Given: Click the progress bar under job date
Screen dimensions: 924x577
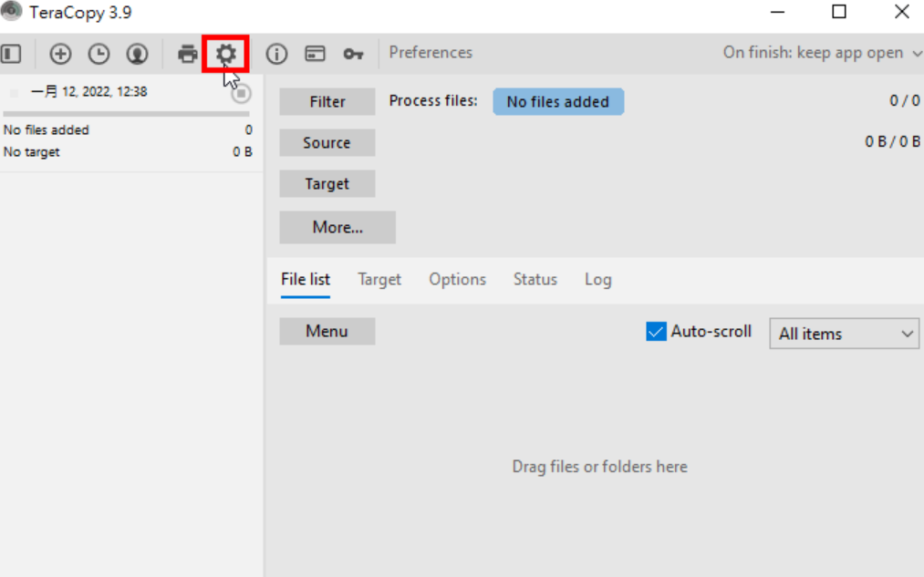Looking at the screenshot, I should pos(126,114).
